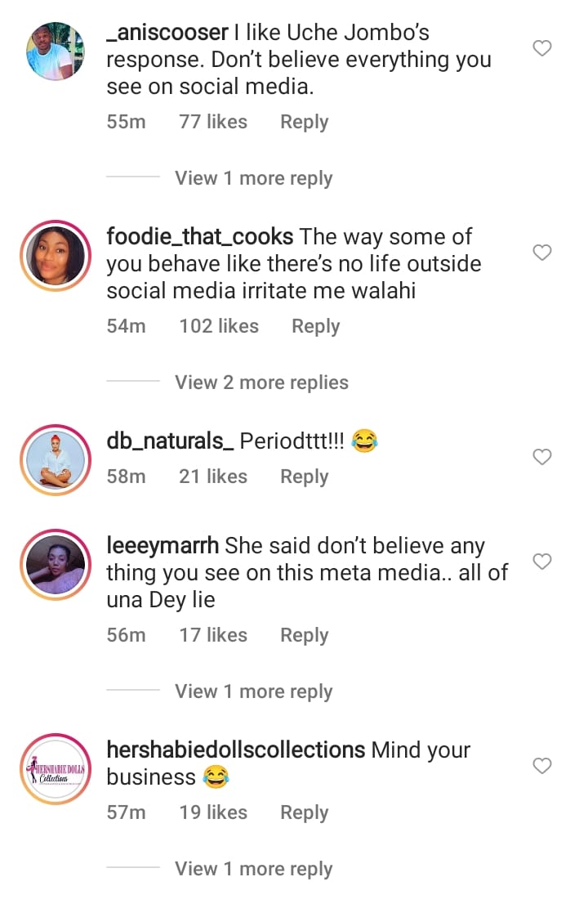Like hershabiedollscollections' Mind your business comment
The width and height of the screenshot is (588, 904).
542,766
